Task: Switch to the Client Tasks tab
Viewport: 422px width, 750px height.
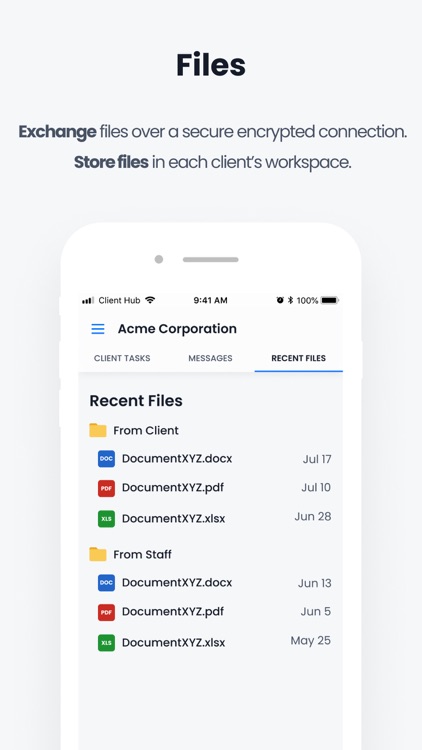Action: coord(122,358)
